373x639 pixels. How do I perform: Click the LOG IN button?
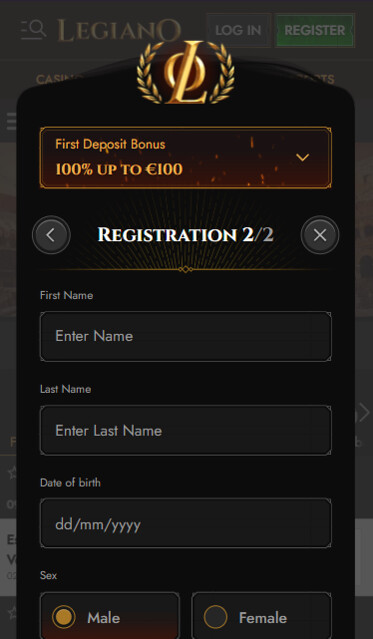238,30
